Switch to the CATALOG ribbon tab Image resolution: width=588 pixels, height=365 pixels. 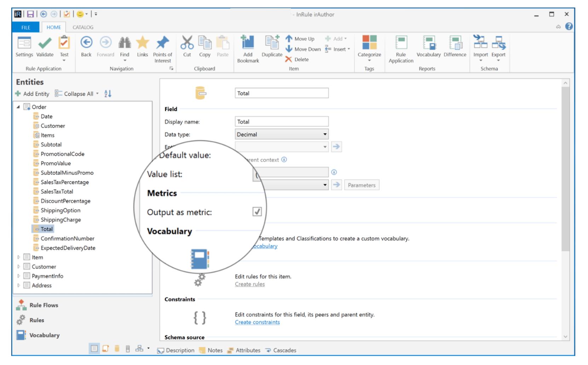83,27
